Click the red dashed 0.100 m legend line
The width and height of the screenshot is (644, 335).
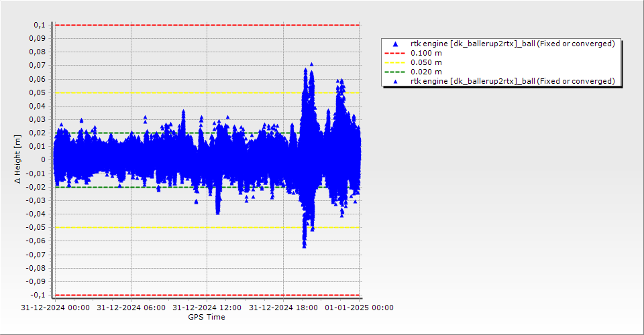395,53
